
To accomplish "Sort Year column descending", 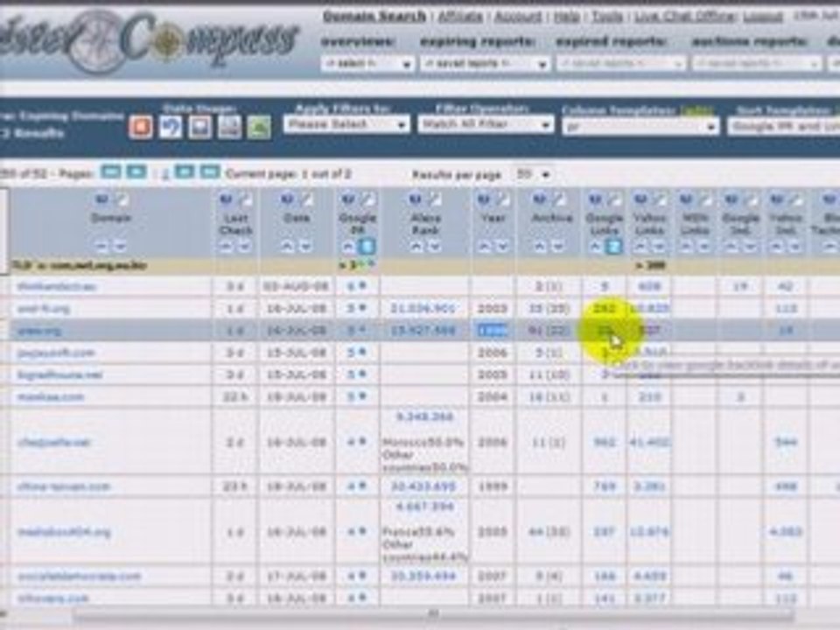I will pos(502,247).
